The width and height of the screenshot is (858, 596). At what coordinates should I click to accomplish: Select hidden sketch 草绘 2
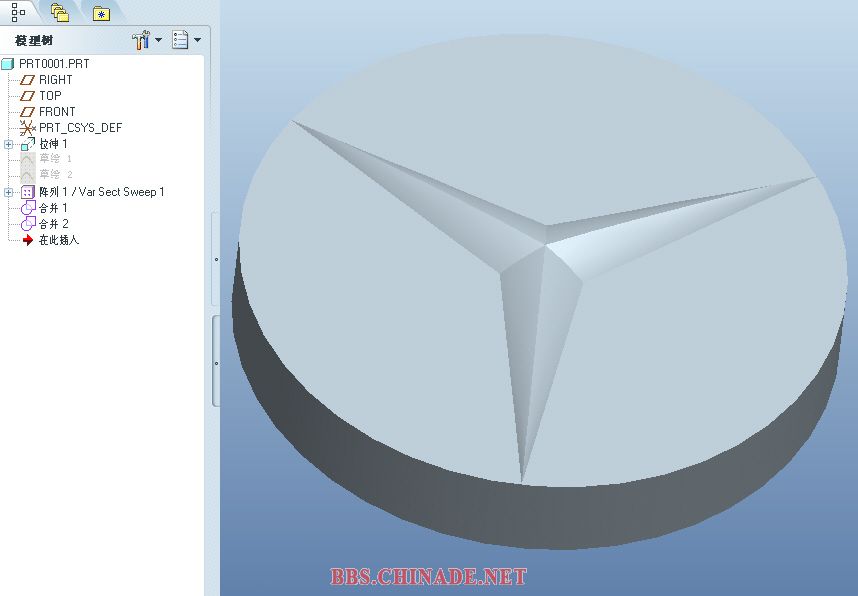55,175
